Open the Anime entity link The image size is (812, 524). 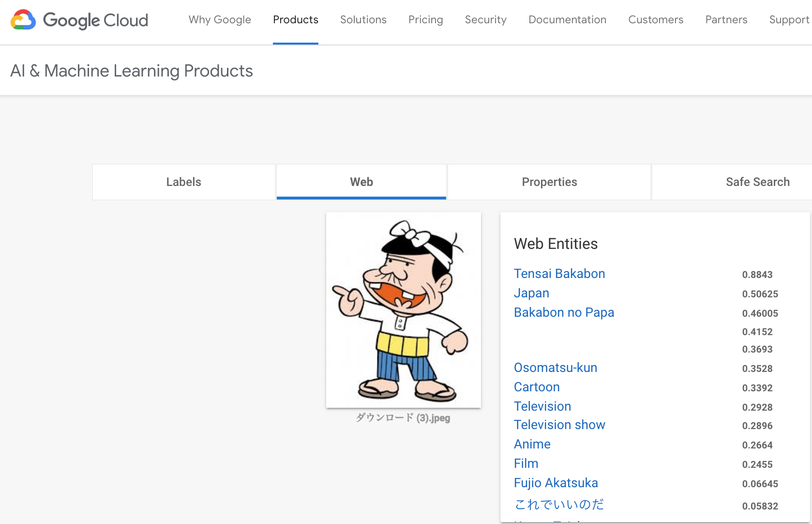point(532,444)
